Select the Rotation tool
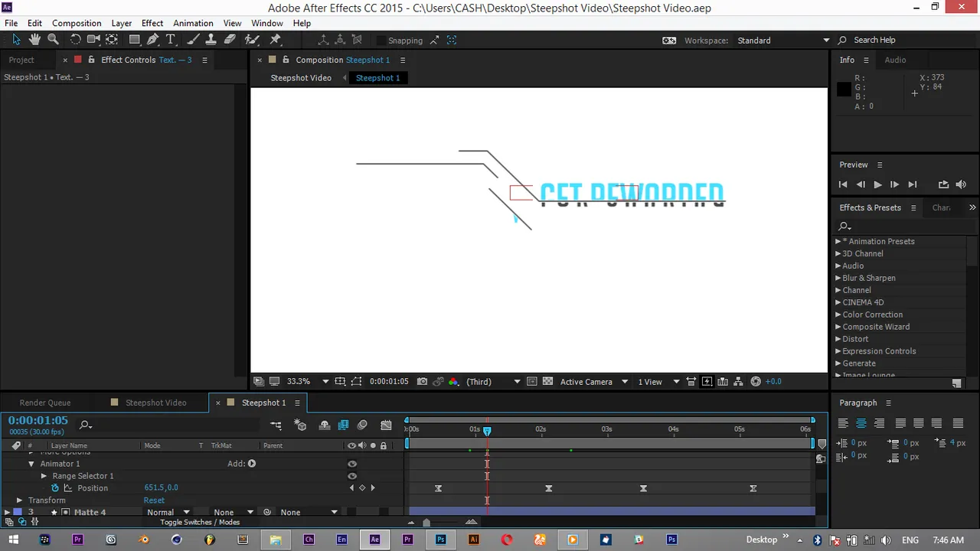This screenshot has height=551, width=980. point(75,40)
